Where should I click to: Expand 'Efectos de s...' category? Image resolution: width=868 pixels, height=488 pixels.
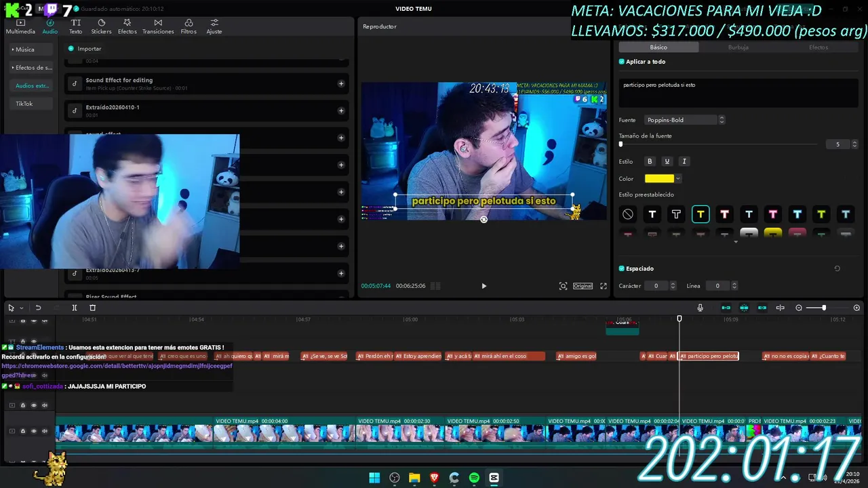[31, 68]
